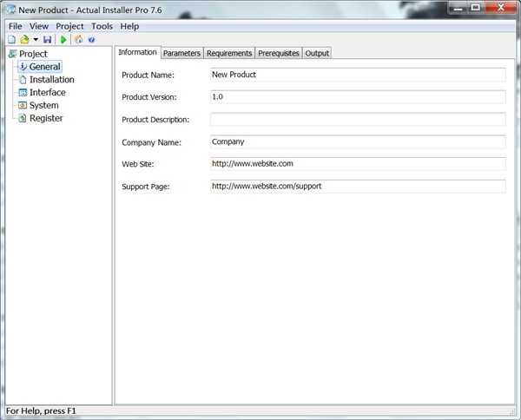
Task: Close the Actual Installer window
Action: (501, 8)
